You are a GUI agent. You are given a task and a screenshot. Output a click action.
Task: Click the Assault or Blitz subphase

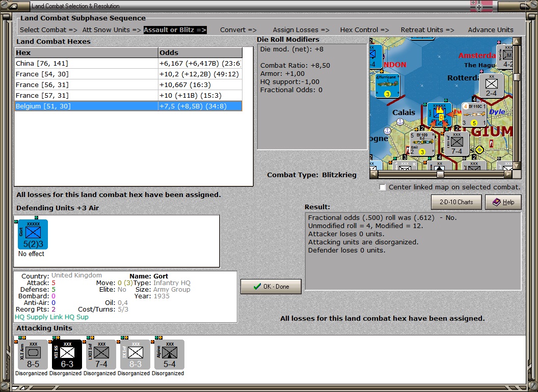[175, 30]
